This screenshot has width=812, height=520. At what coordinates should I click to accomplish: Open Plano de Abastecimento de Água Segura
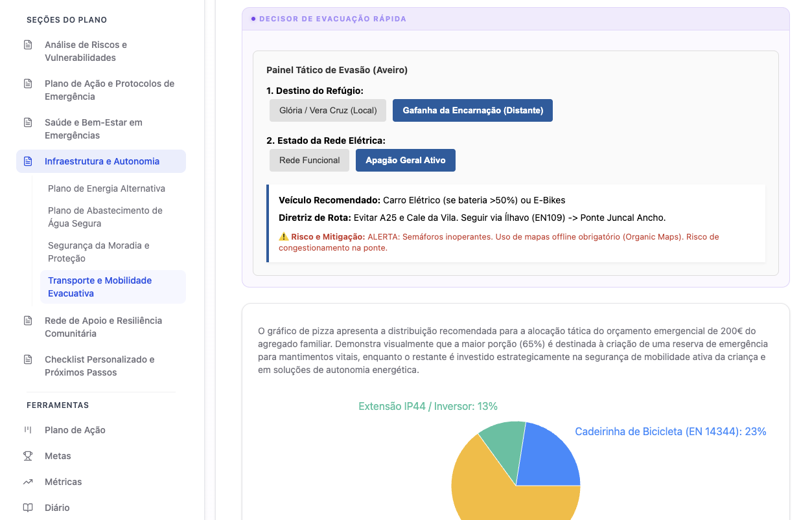coord(113,217)
